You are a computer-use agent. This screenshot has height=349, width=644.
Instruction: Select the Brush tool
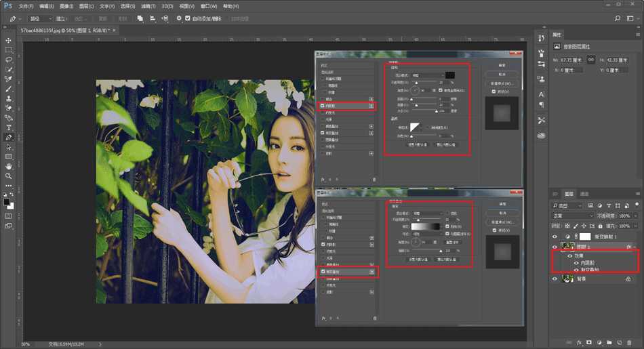click(9, 89)
